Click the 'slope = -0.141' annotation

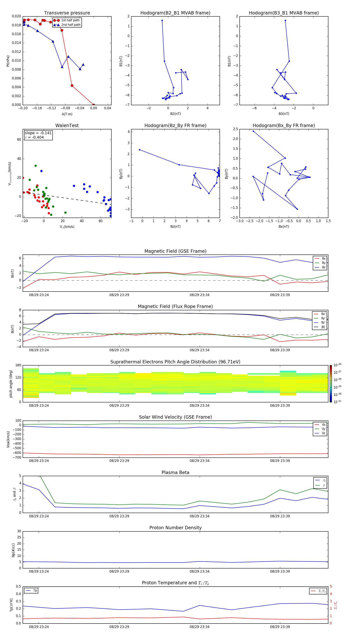point(38,133)
